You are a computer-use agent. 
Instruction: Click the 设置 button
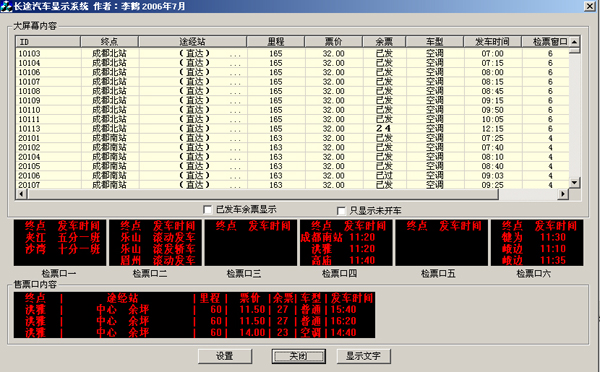(225, 356)
